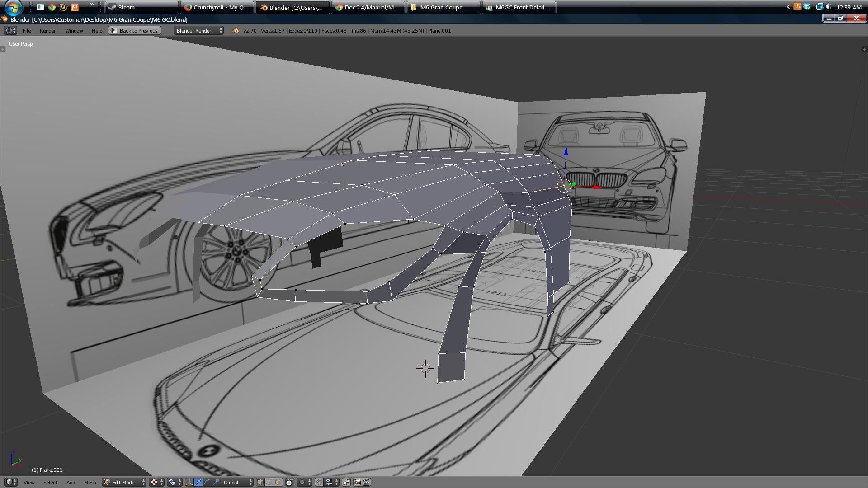Switch to Doc:2.4/Manual Chrome taskbar window

(x=368, y=7)
